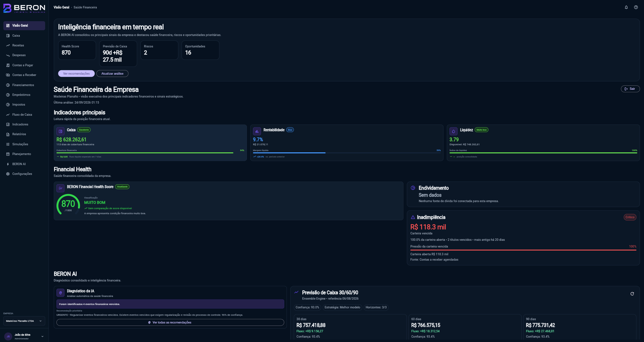Click the Liquidez droplet icon
The image size is (644, 342).
point(454,131)
